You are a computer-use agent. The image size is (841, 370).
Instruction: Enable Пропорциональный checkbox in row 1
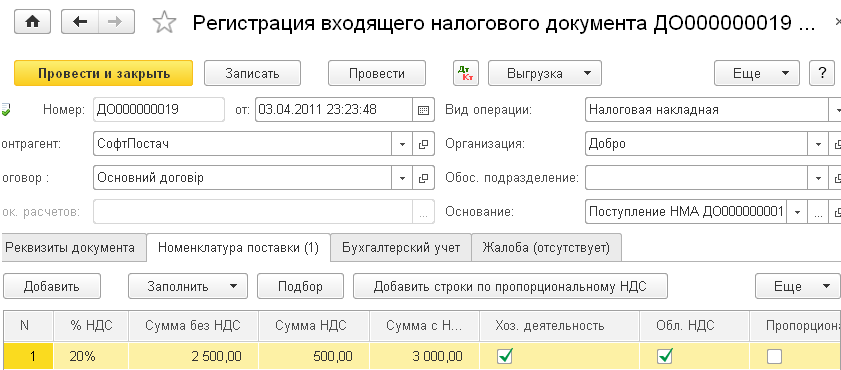(774, 356)
